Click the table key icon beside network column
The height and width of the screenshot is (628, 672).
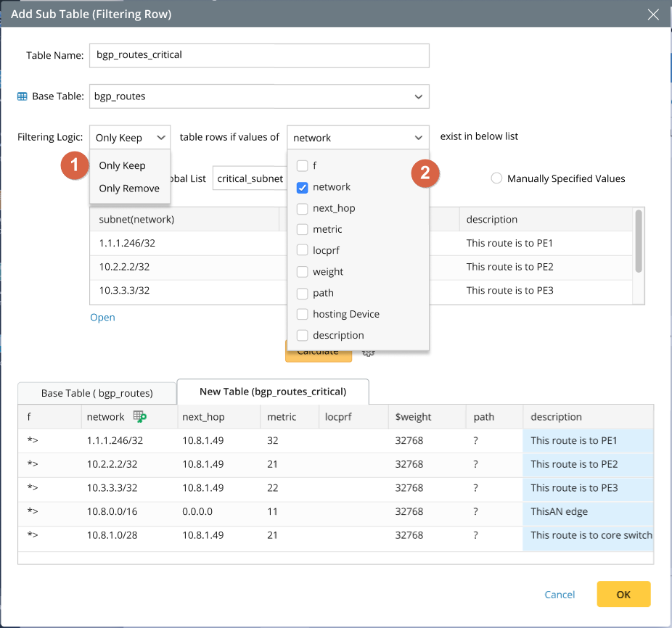[140, 416]
